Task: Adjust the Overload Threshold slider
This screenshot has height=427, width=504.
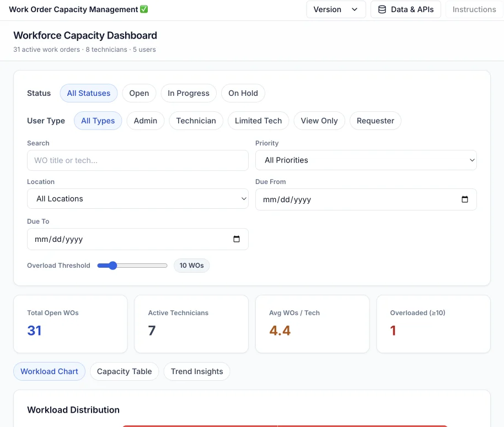Action: 113,266
